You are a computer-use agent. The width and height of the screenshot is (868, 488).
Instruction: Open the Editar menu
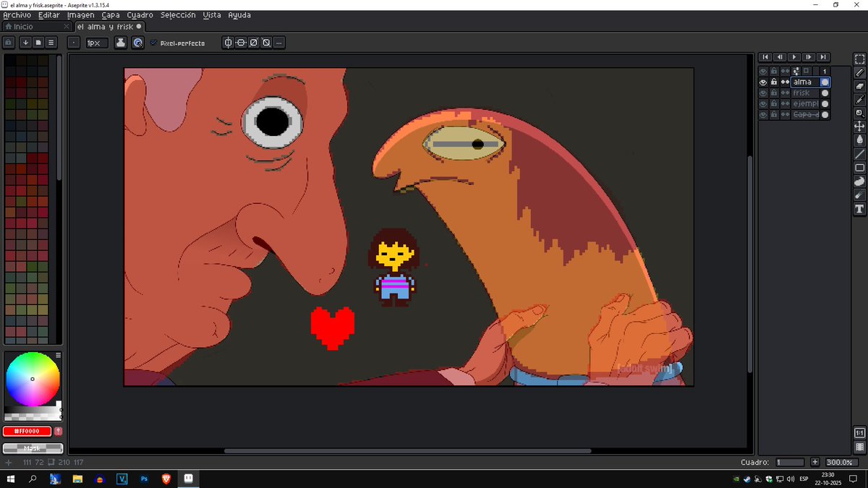click(49, 15)
